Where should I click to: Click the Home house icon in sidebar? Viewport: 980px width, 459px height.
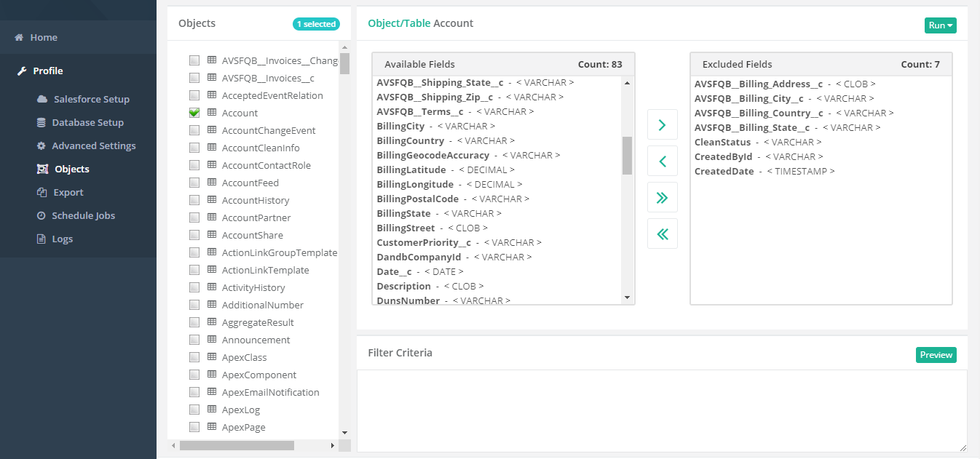tap(19, 38)
